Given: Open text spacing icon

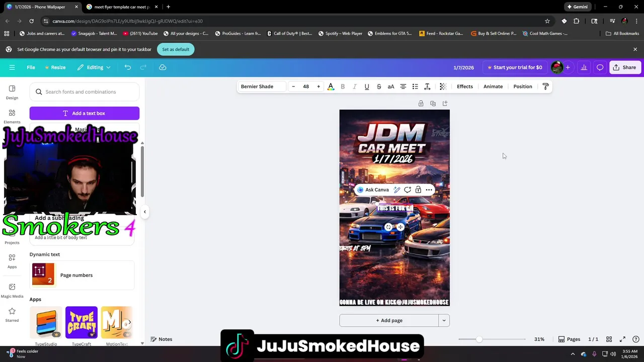Looking at the screenshot, I should pyautogui.click(x=427, y=86).
